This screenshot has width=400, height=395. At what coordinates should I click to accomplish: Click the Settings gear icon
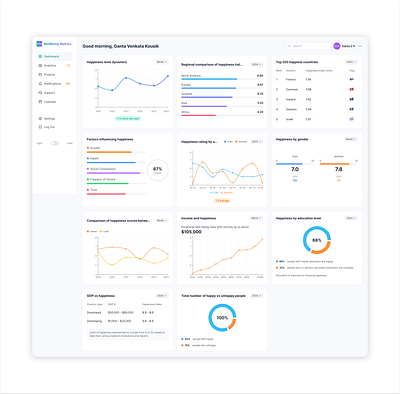[40, 119]
